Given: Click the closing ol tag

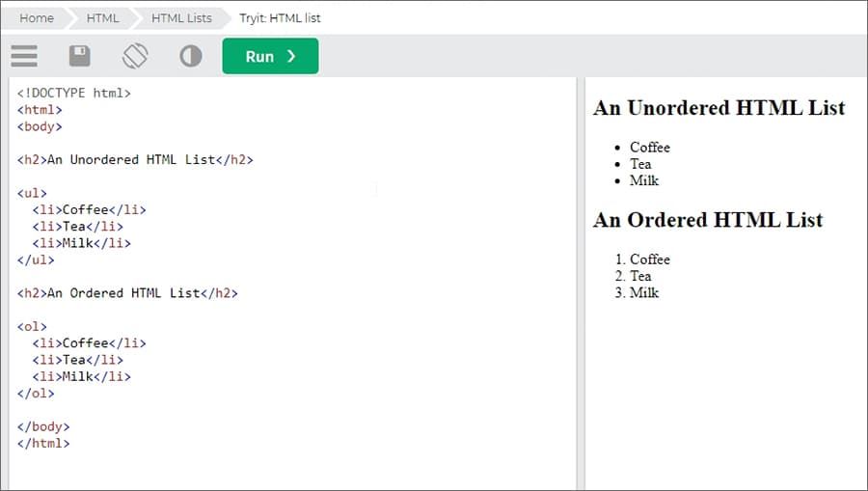Looking at the screenshot, I should coord(36,393).
